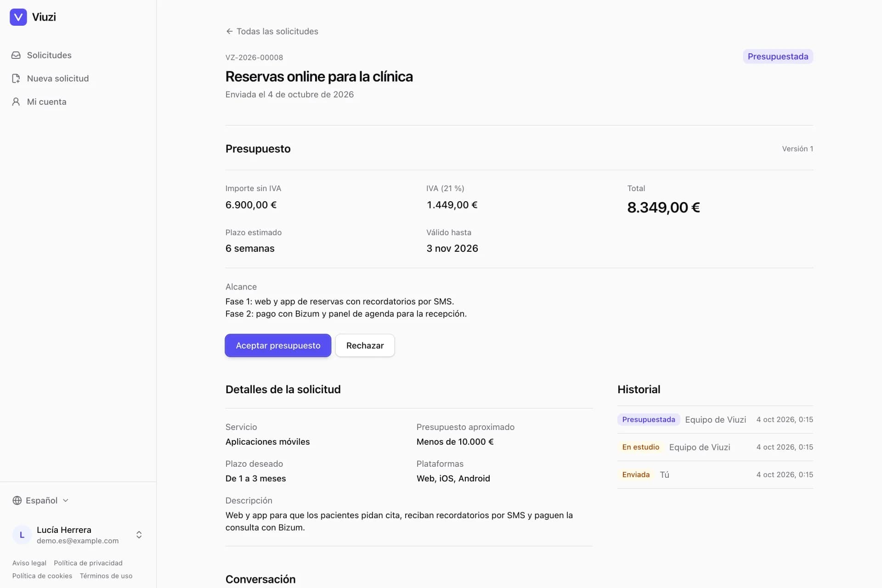Click the Enviada badge in Historial
Viewport: 882px width, 588px height.
point(636,475)
